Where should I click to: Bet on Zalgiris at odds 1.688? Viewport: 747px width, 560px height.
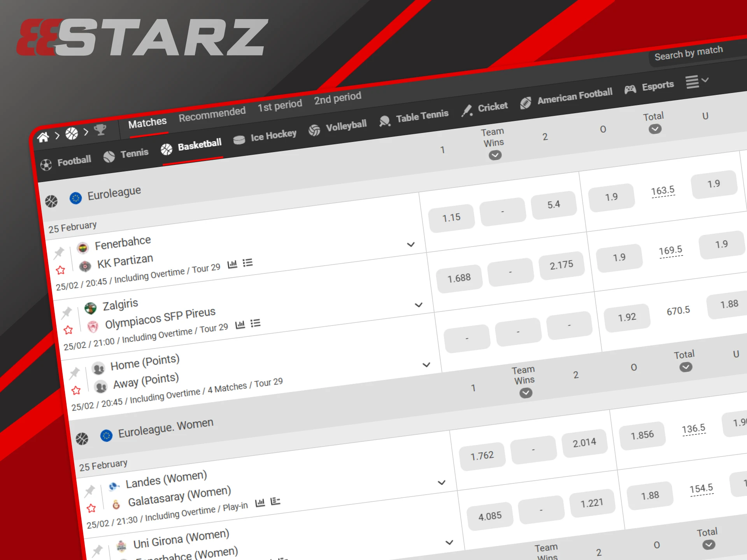click(459, 278)
